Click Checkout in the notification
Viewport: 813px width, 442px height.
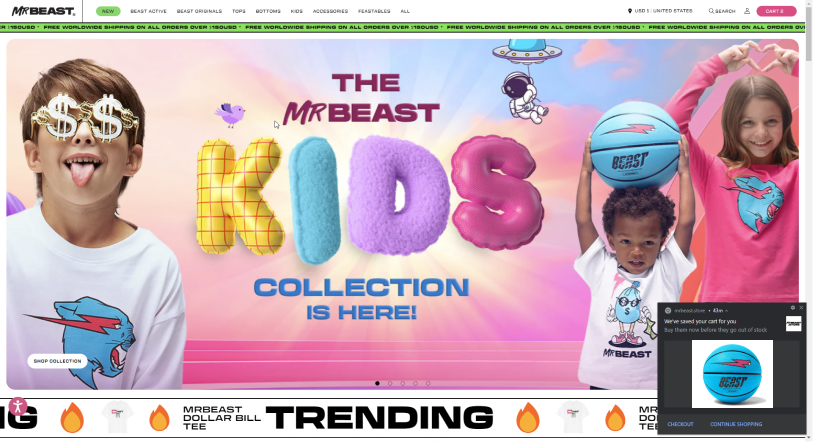(680, 425)
